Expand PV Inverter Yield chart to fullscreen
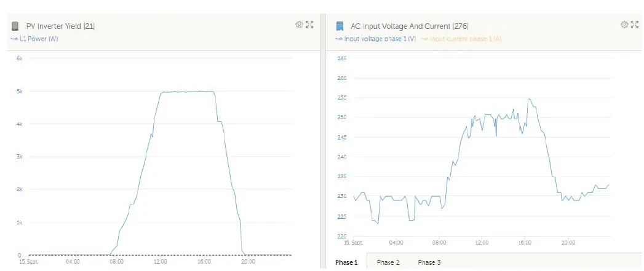644x271 pixels. pyautogui.click(x=309, y=25)
